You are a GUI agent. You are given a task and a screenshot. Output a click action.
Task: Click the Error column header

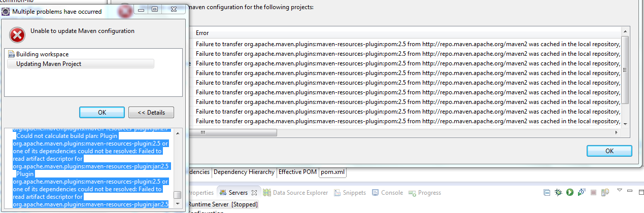click(202, 33)
